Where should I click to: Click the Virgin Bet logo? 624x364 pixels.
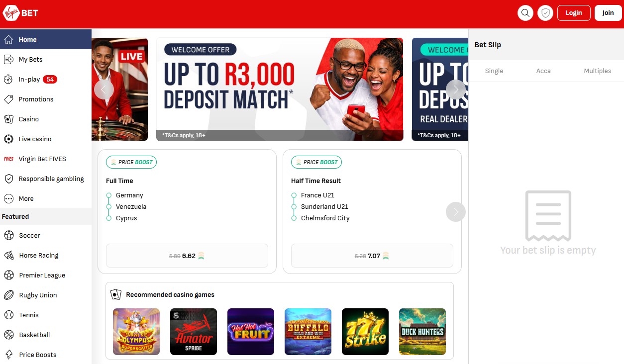(20, 12)
